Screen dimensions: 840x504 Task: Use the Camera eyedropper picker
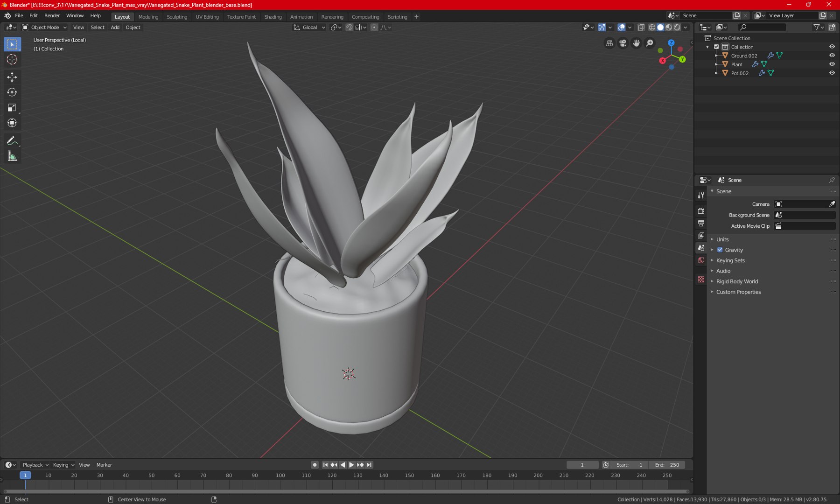[x=832, y=204]
